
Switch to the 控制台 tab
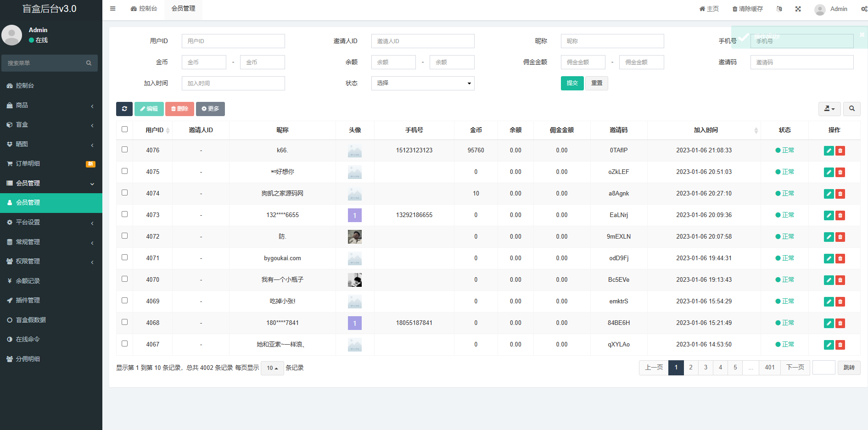[x=144, y=9]
